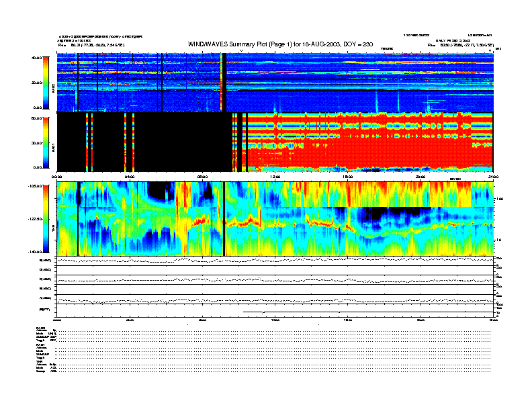Click the 04:00 time label below RAD1
This screenshot has width=532, height=411.
tap(130, 177)
